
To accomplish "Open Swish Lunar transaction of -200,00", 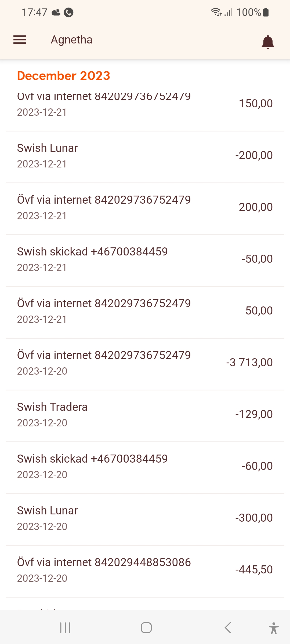I will [x=145, y=156].
